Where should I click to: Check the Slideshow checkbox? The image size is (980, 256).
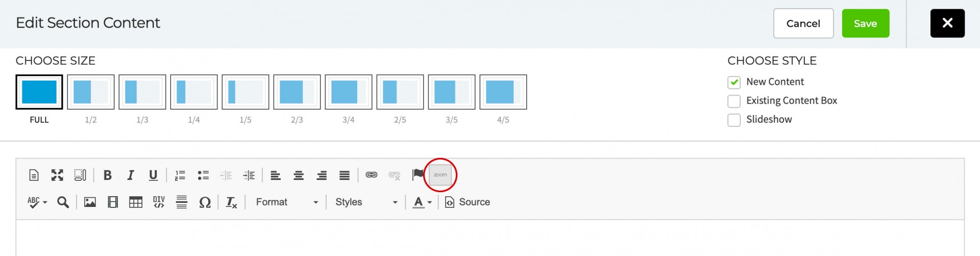click(734, 120)
